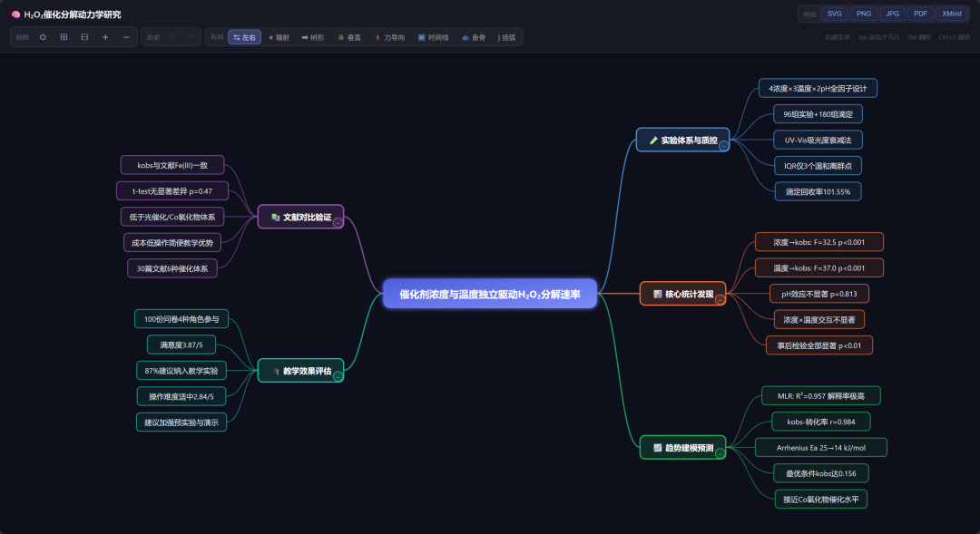Select node 成本低操作简便教学优势
This screenshot has width=980, height=534.
coord(172,242)
